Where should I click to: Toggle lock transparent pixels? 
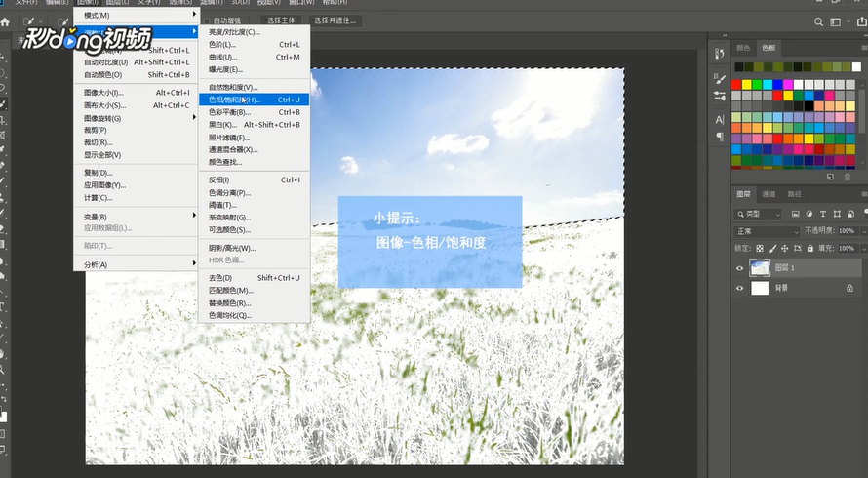760,248
